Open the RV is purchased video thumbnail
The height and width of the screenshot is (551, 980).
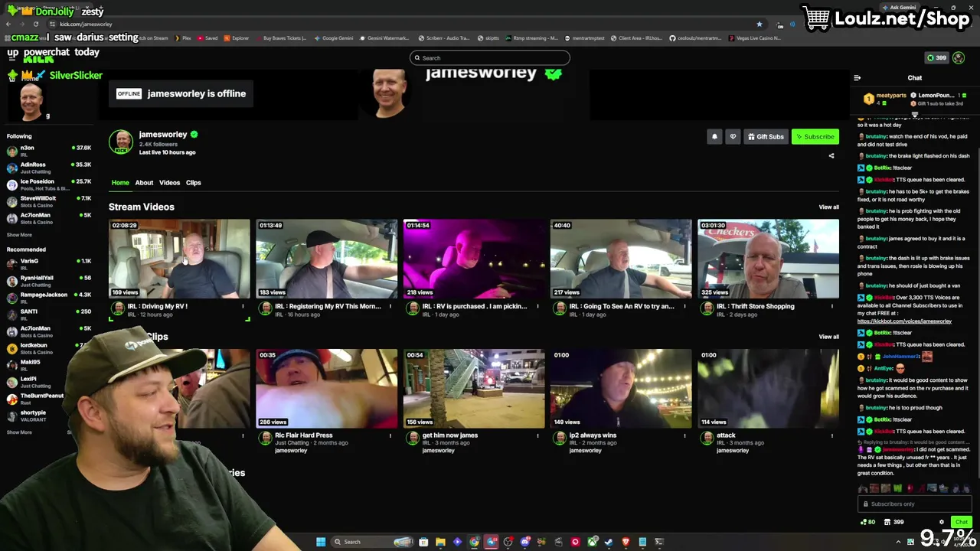474,259
